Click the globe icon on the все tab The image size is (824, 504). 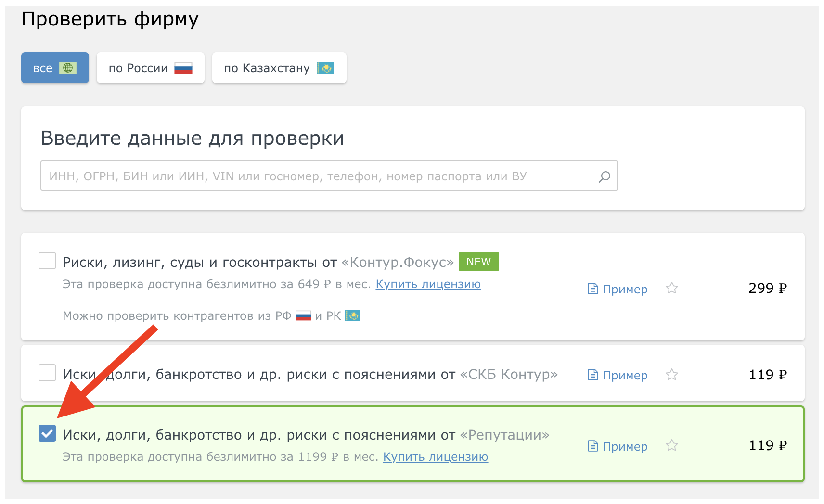(x=68, y=68)
